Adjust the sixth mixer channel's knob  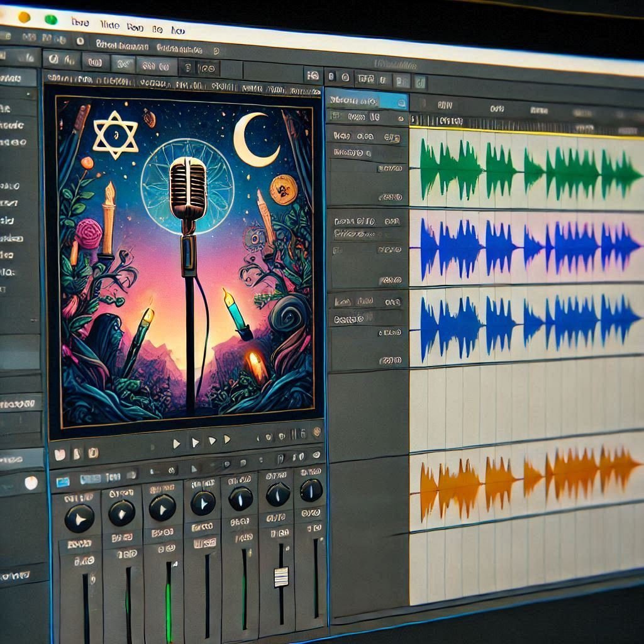click(x=278, y=494)
